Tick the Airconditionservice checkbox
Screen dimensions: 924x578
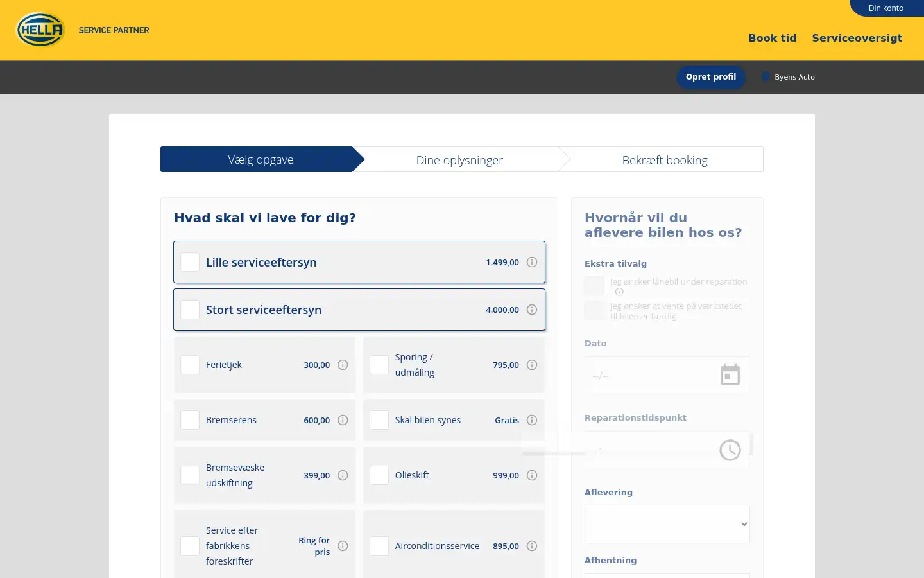pyautogui.click(x=379, y=546)
